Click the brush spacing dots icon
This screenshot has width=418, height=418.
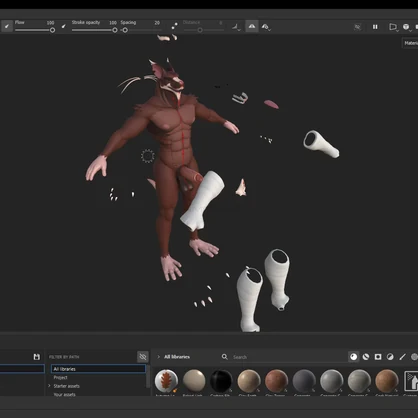click(174, 26)
